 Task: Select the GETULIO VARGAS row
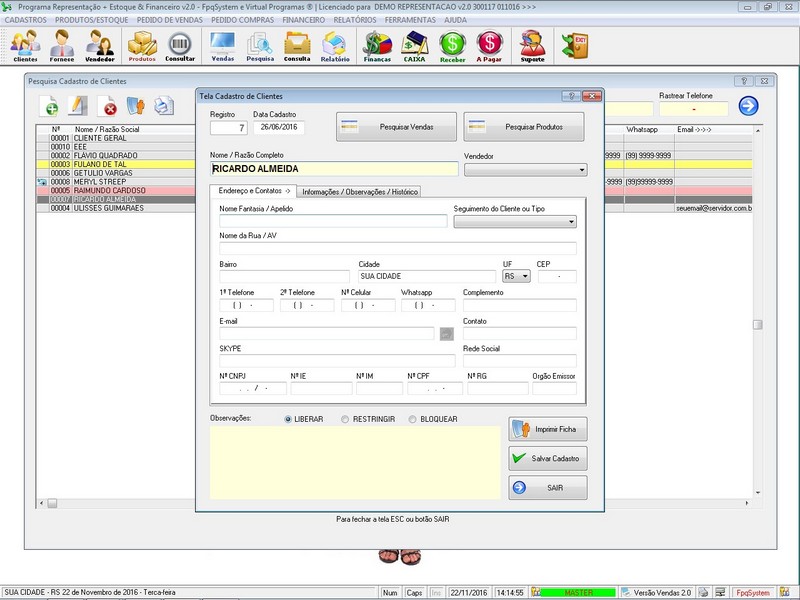(116, 173)
